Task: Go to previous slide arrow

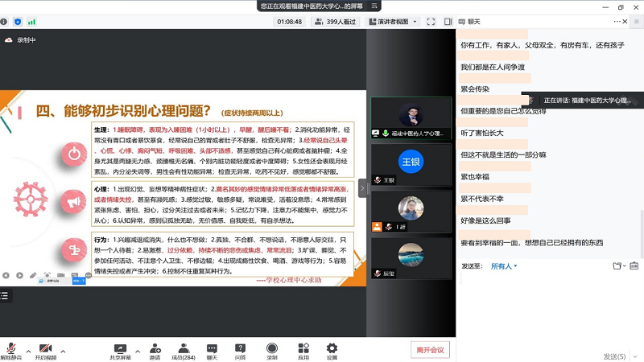Action: point(6,275)
